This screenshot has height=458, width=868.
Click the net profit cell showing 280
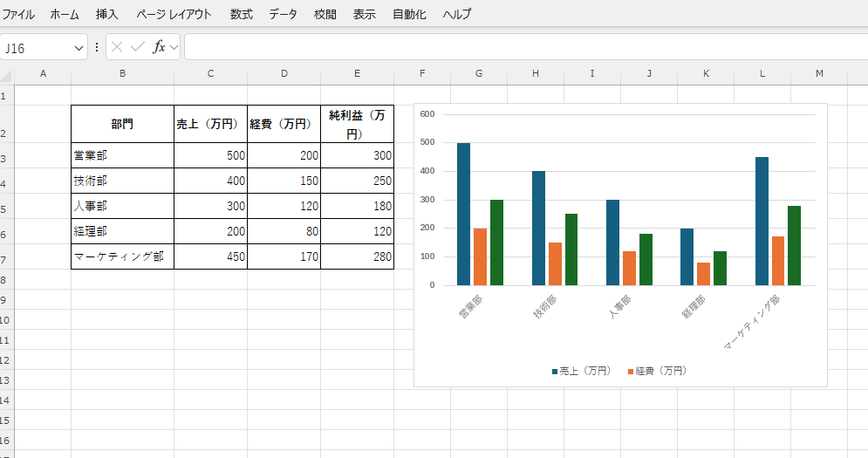357,256
